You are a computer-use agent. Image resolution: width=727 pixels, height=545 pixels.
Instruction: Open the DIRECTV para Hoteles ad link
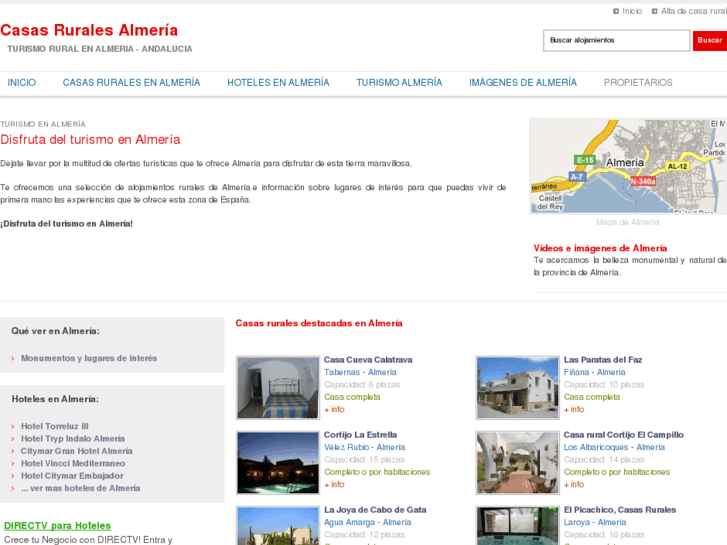pyautogui.click(x=57, y=526)
